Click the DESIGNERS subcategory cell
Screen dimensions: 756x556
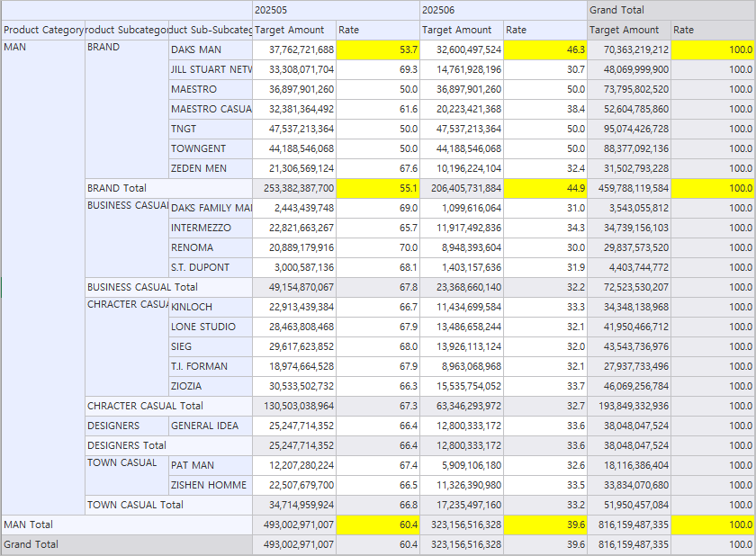coord(127,425)
